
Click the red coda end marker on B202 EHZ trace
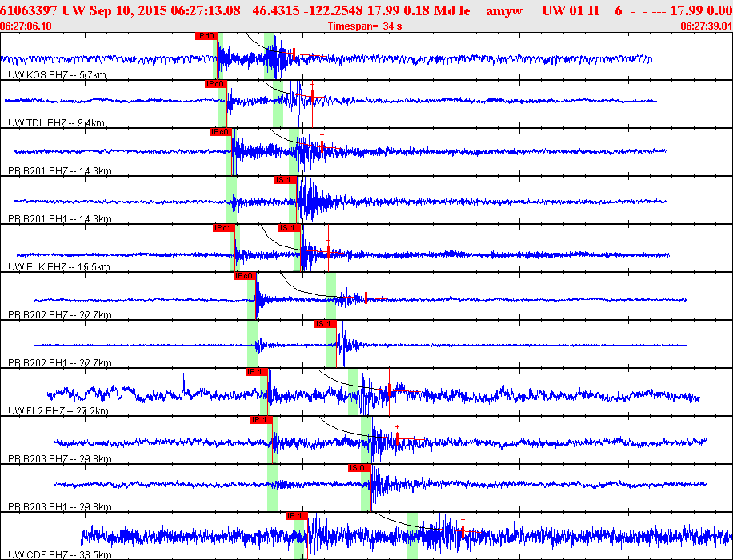(x=366, y=298)
